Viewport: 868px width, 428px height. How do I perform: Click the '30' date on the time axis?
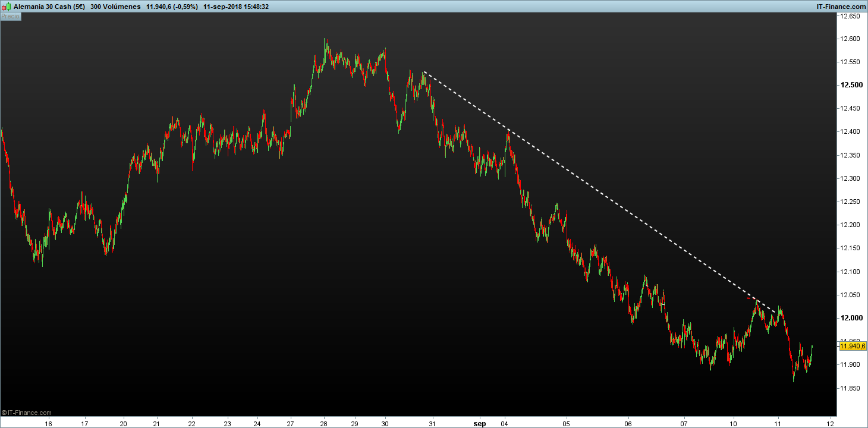[x=385, y=424]
